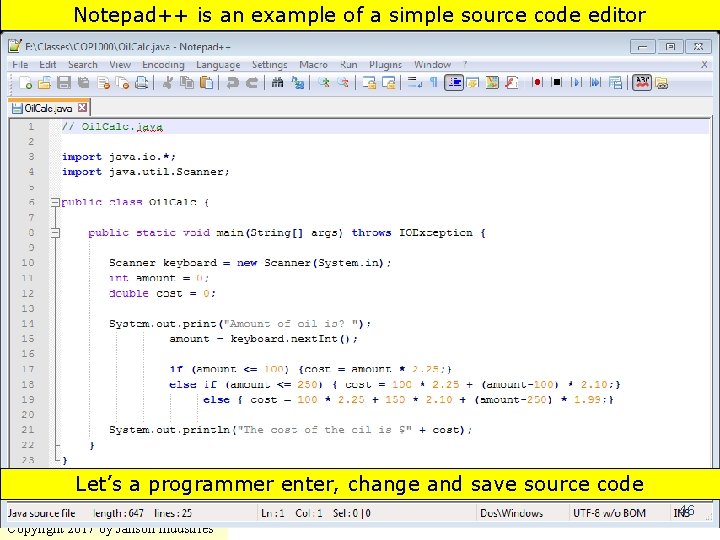
Task: Save the file with the Save icon
Action: pyautogui.click(x=64, y=83)
